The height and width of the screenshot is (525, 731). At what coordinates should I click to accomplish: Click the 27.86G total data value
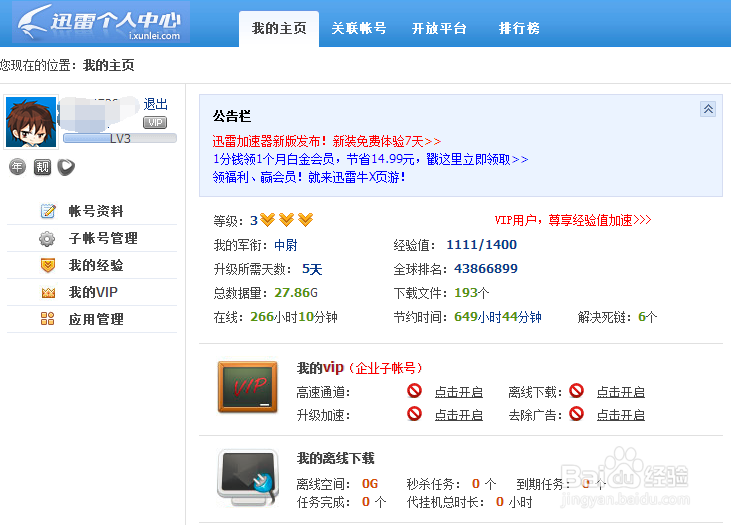pos(296,293)
